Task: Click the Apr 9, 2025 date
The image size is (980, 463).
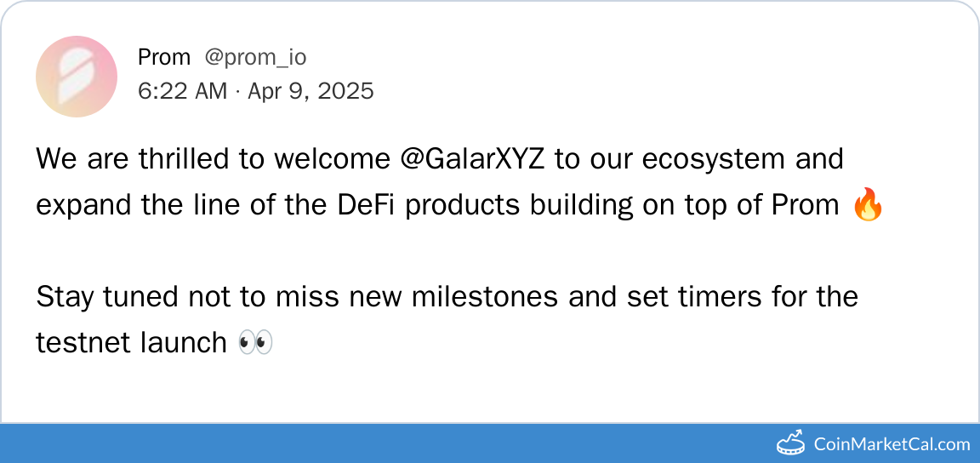Action: (311, 91)
